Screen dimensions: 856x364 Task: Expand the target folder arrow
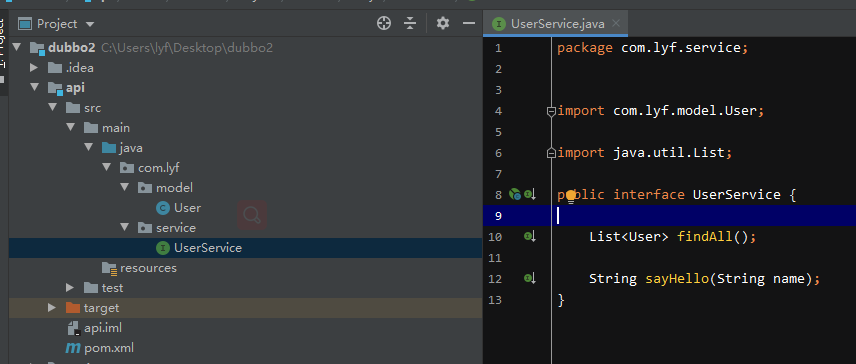click(52, 307)
